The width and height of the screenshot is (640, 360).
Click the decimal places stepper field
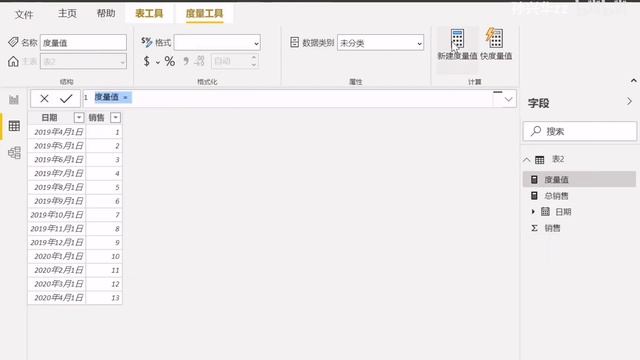coord(235,61)
